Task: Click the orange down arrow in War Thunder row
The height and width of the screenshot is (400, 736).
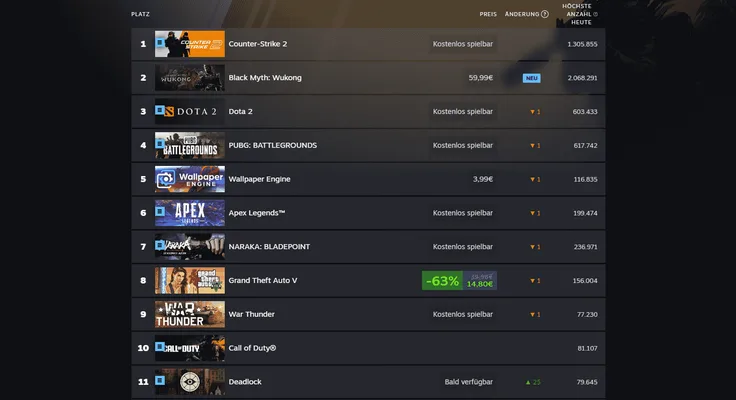Action: tap(532, 315)
